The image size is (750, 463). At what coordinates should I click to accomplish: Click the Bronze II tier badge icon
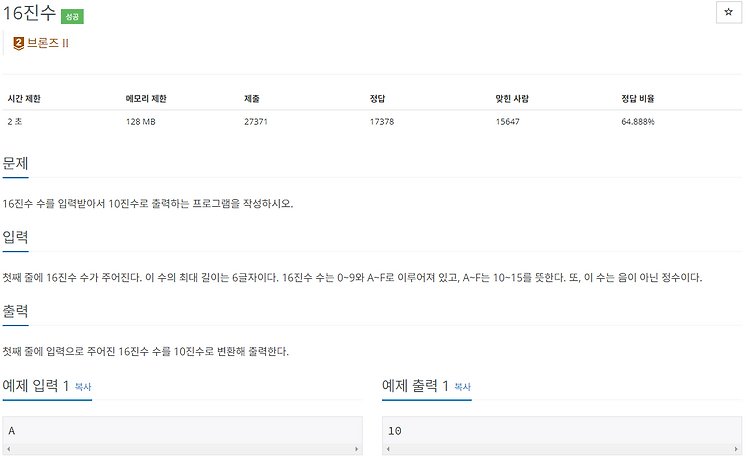tap(18, 44)
